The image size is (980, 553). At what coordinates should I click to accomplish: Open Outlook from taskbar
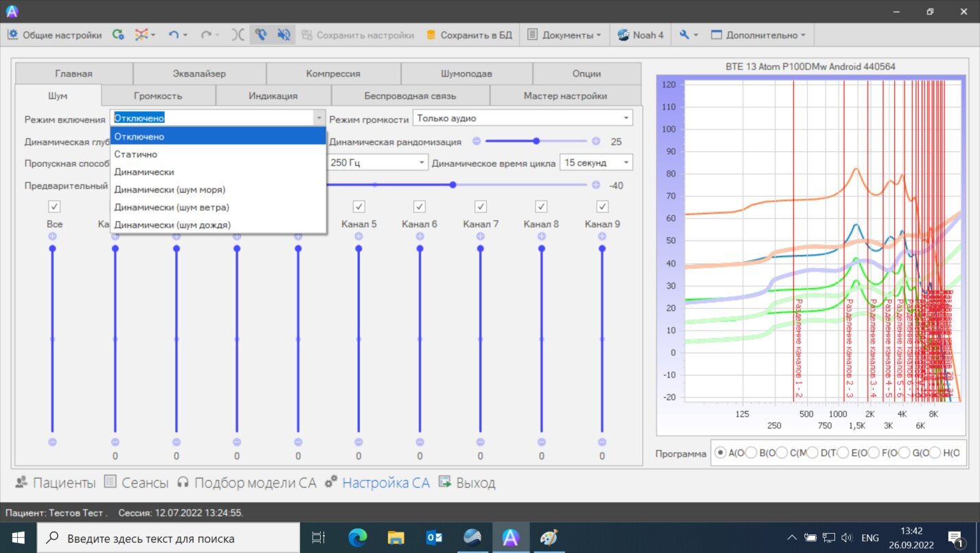(434, 538)
